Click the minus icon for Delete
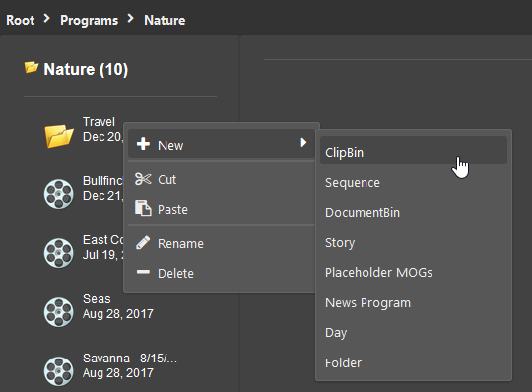The image size is (532, 392). 143,272
